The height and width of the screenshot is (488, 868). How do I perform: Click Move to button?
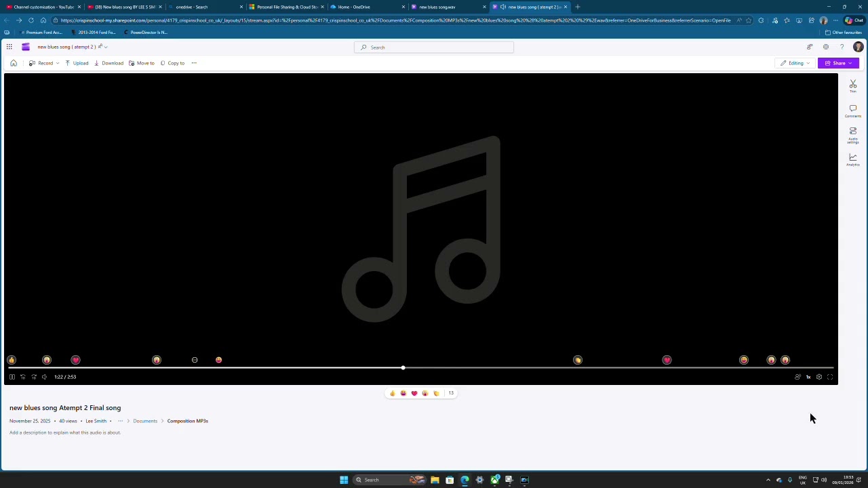[x=141, y=63]
